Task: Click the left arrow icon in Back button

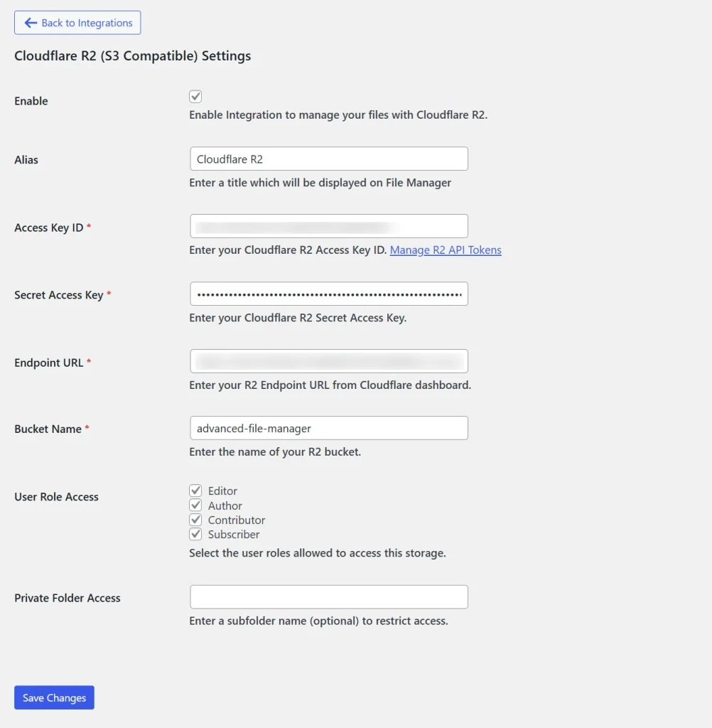Action: [x=31, y=23]
